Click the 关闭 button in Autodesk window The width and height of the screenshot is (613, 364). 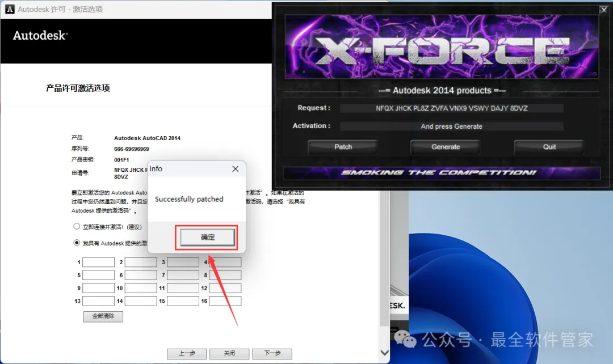pyautogui.click(x=229, y=353)
